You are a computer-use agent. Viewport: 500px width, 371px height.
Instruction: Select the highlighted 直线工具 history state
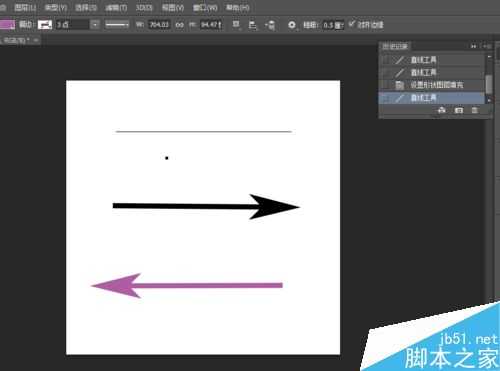(431, 98)
